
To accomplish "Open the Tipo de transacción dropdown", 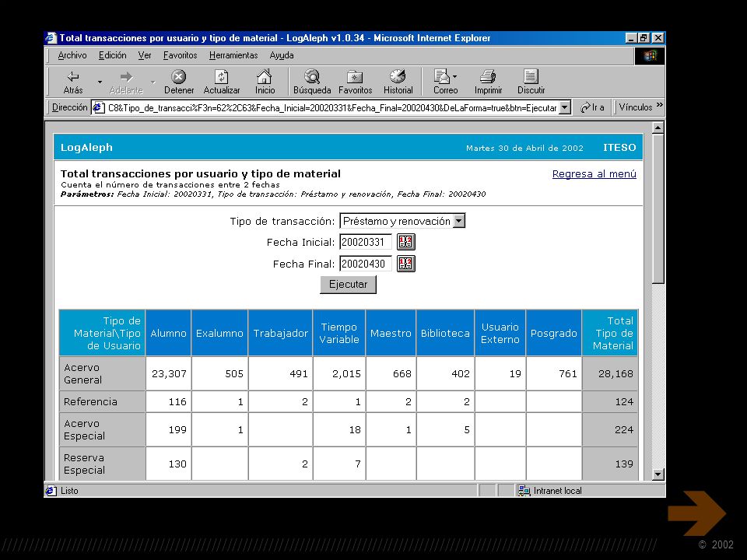I will point(459,221).
